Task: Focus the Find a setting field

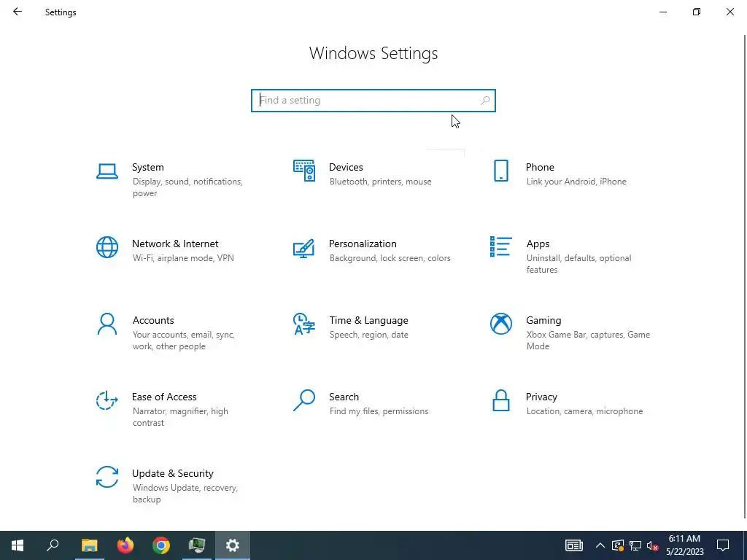Action: [x=373, y=101]
